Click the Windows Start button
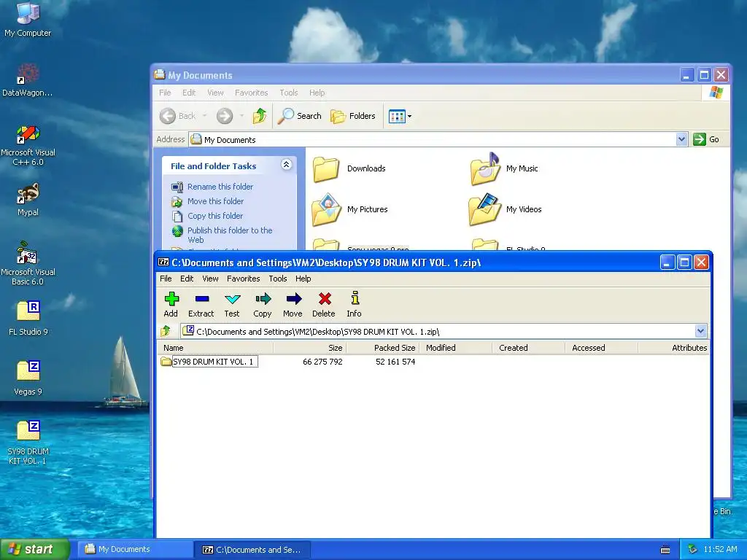 tap(34, 550)
